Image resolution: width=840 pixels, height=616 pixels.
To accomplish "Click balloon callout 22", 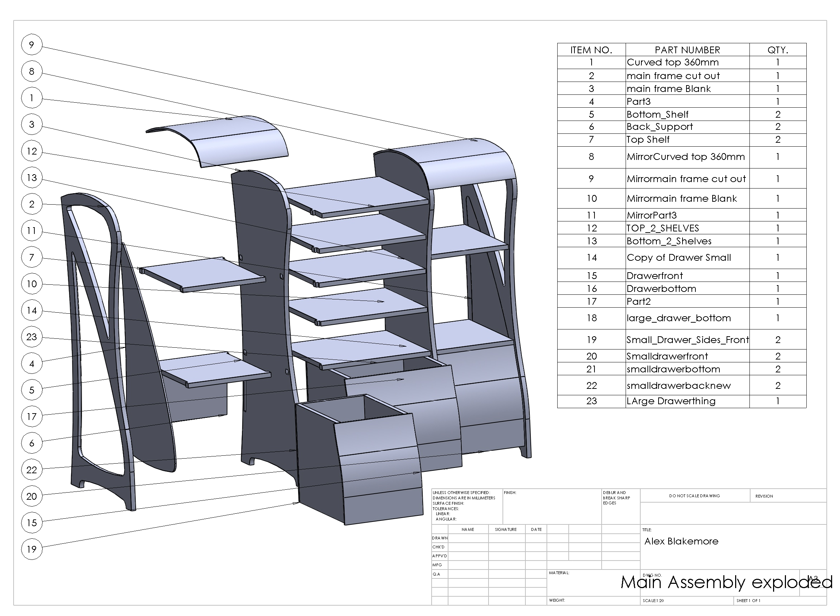I will point(32,469).
